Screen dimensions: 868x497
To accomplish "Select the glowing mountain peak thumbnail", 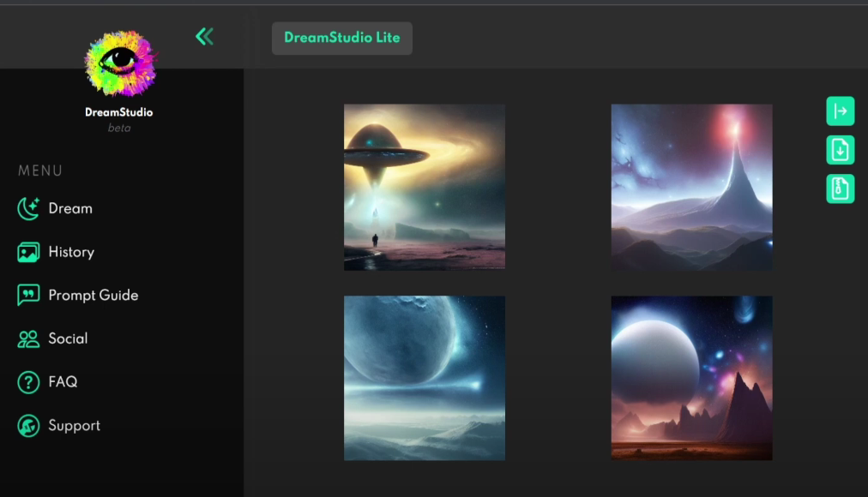I will tap(692, 188).
